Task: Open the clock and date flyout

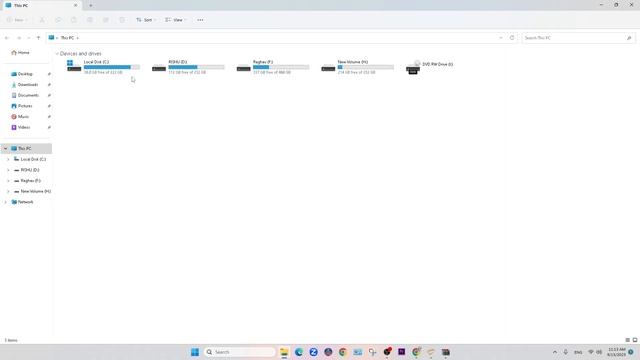Action: pos(616,352)
